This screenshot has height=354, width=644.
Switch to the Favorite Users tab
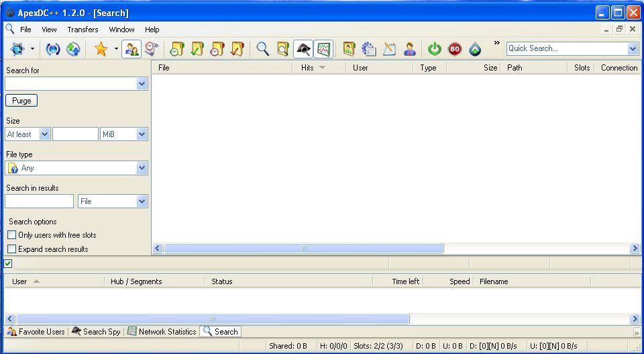point(36,331)
